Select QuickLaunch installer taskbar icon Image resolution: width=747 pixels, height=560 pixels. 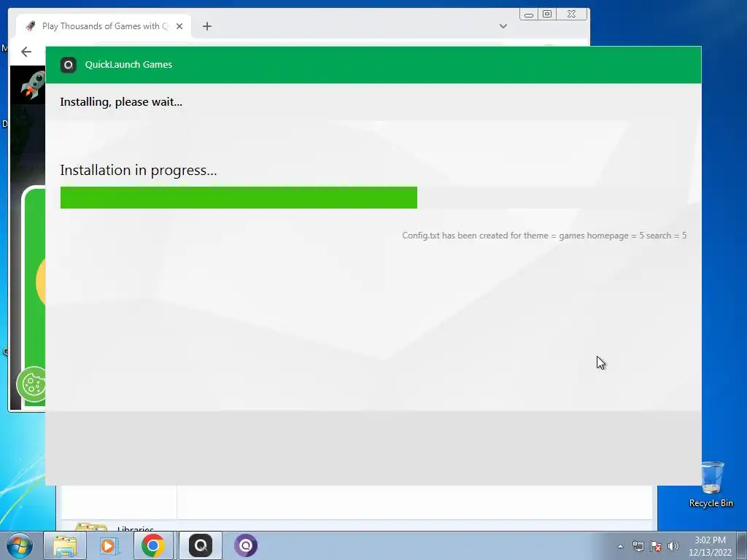pos(201,545)
